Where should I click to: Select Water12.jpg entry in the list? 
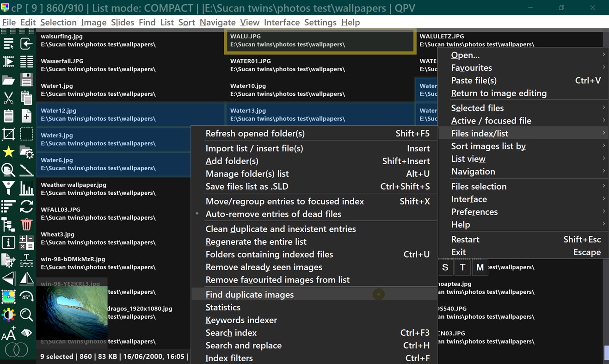point(130,114)
